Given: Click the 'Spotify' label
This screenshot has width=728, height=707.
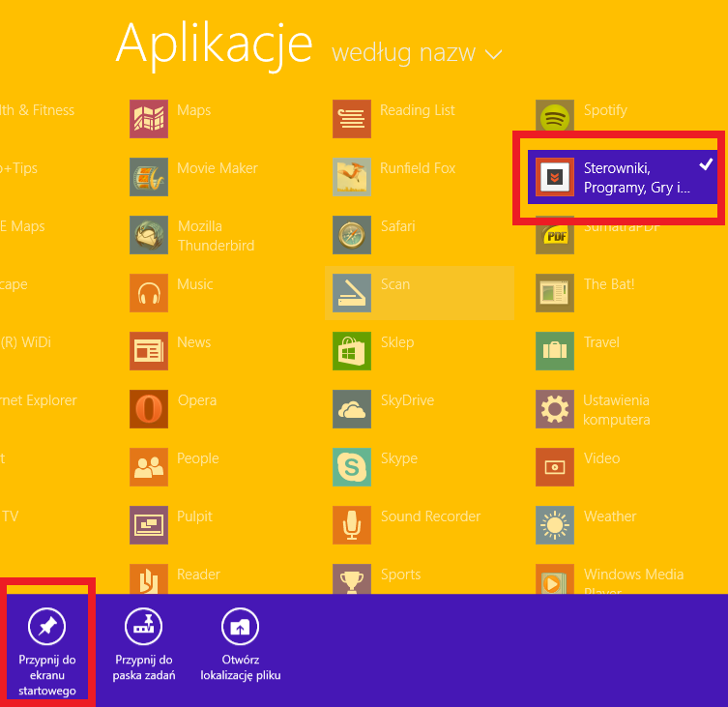Looking at the screenshot, I should (605, 110).
